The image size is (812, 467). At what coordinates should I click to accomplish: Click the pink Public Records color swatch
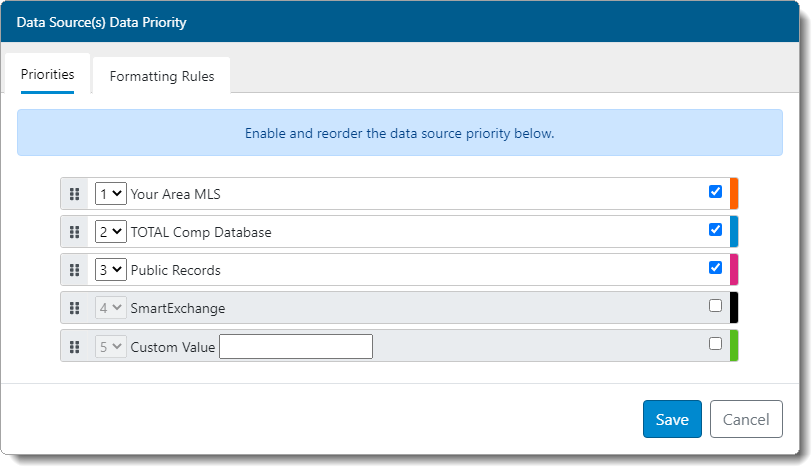tap(734, 270)
